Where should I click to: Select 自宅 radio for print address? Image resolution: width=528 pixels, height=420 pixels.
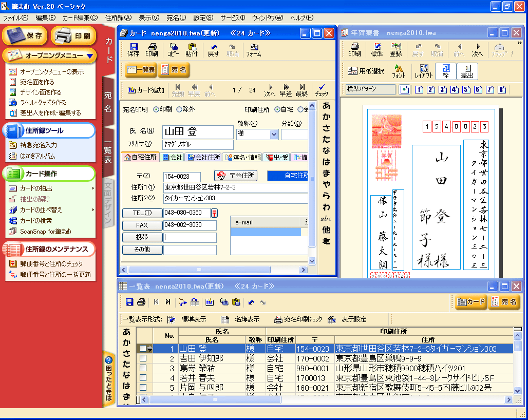pyautogui.click(x=277, y=109)
